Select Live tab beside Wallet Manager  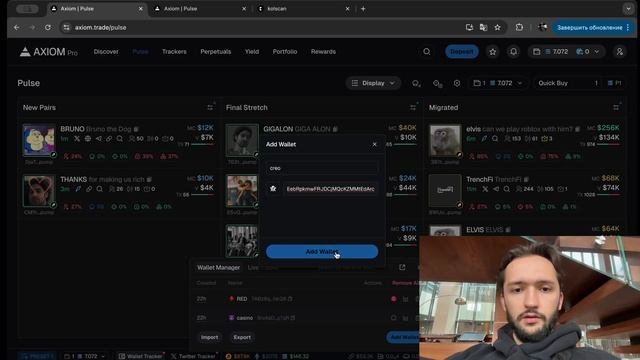[253, 268]
